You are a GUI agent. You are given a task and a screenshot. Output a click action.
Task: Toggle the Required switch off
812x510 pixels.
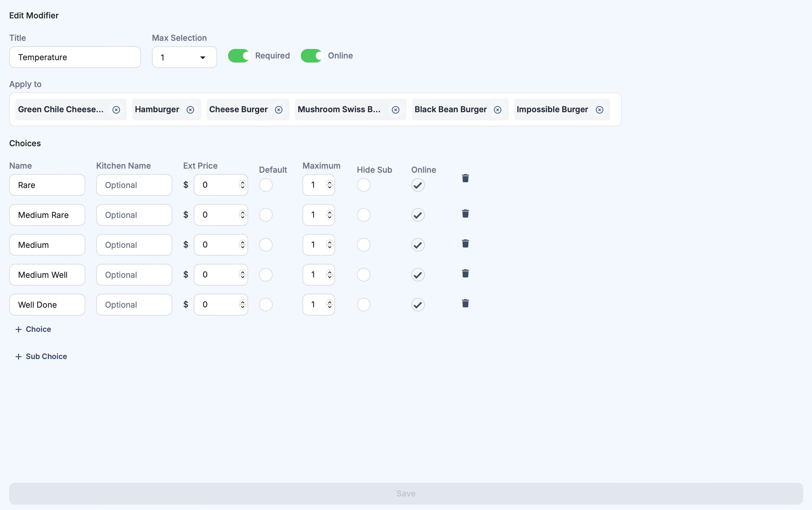pos(239,56)
